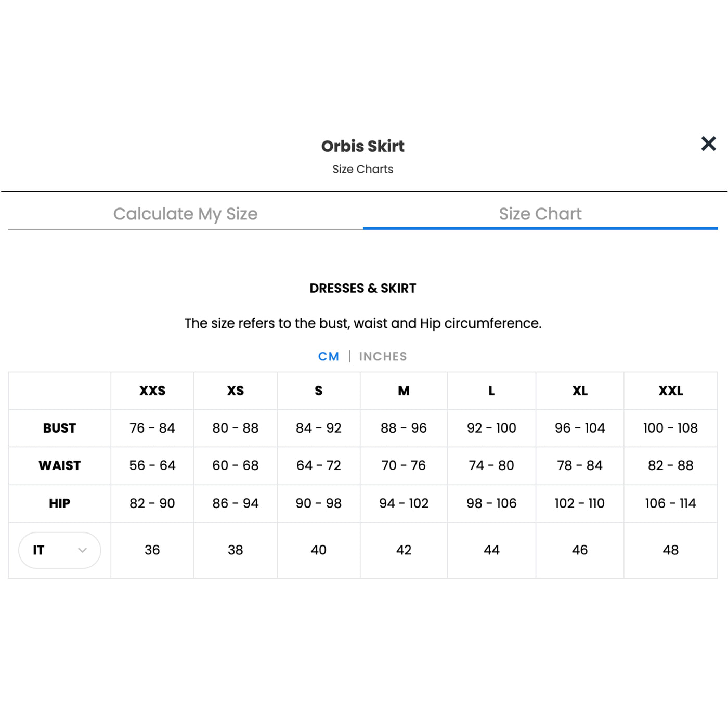The height and width of the screenshot is (728, 728).
Task: Click the S size column header
Action: (319, 391)
